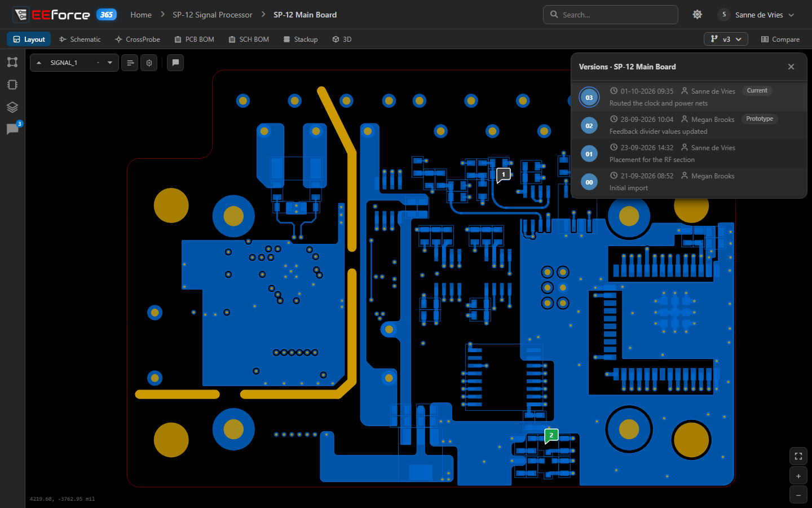Open the Stackup tab

point(301,39)
